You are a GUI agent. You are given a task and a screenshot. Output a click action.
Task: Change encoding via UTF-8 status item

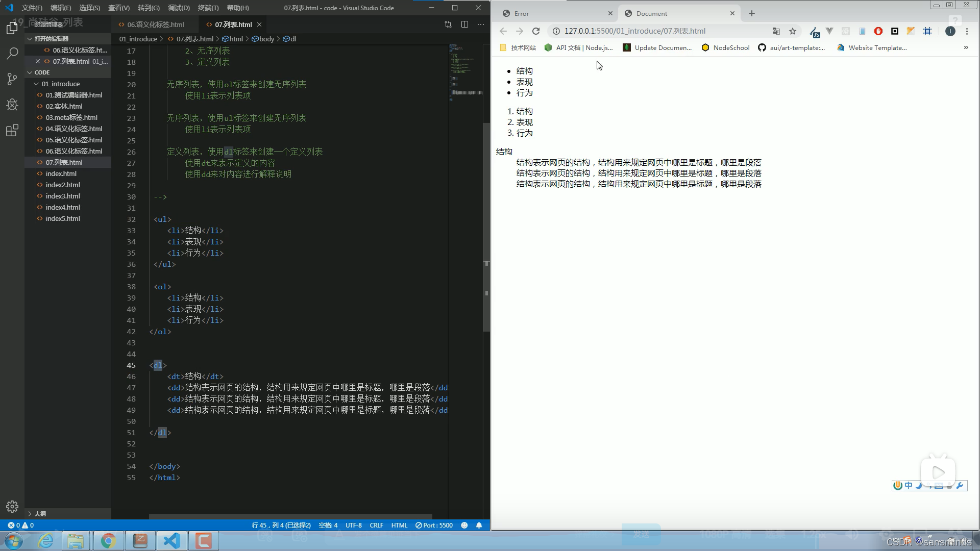pyautogui.click(x=353, y=525)
